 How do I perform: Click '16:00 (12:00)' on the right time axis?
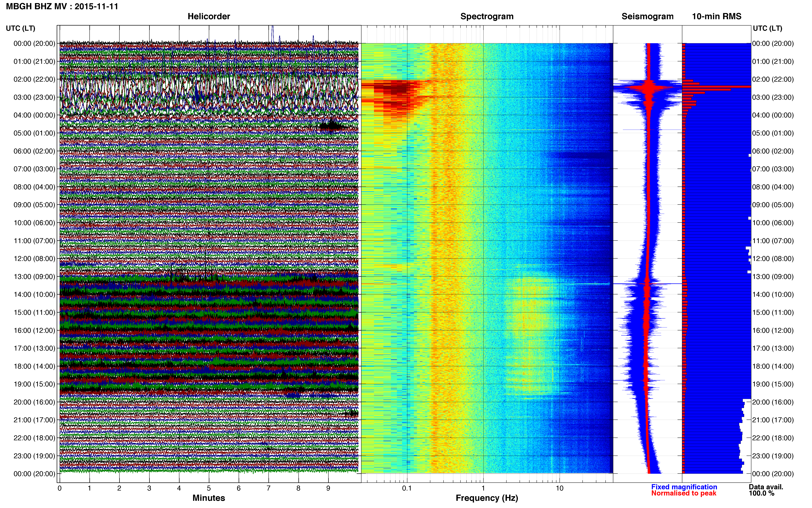(773, 330)
